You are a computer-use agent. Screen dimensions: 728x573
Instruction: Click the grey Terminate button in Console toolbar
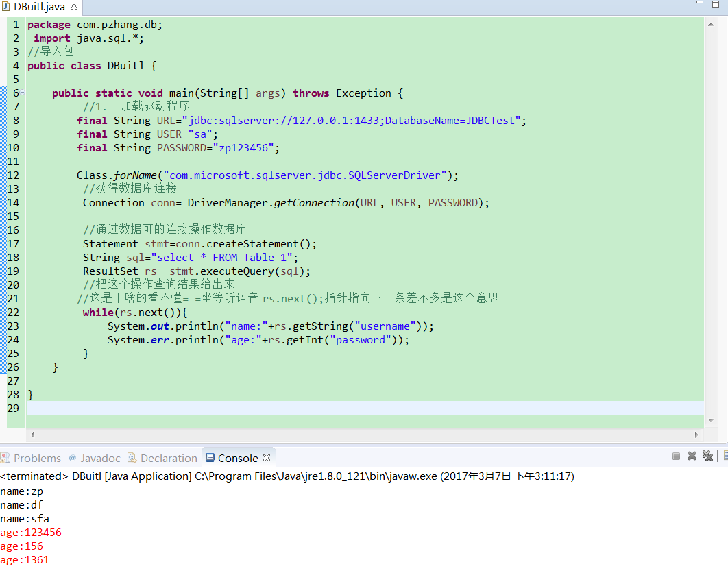pos(677,456)
